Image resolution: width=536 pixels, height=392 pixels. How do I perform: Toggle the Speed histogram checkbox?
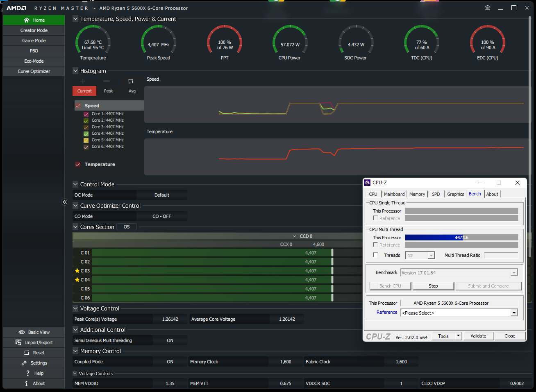tap(78, 106)
